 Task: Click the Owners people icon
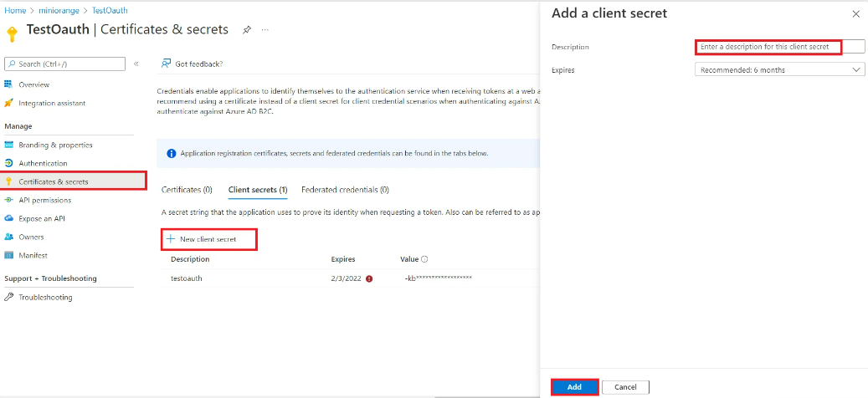[8, 237]
